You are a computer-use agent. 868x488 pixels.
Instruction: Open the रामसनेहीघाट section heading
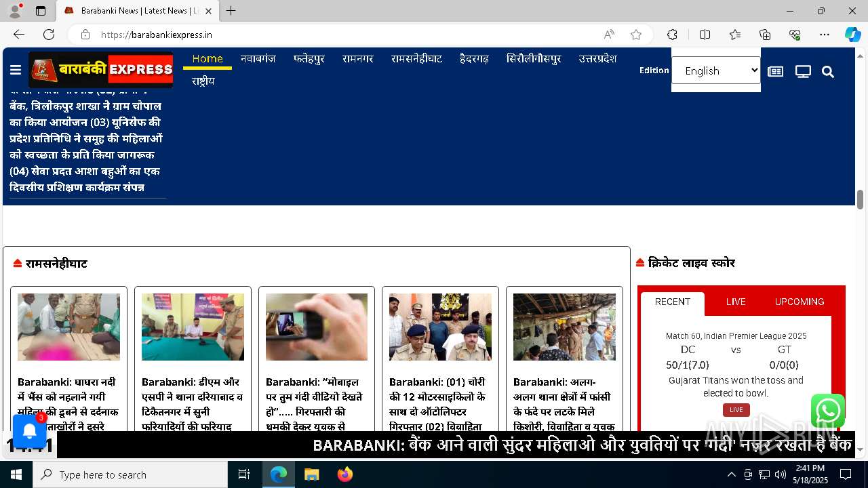click(56, 264)
